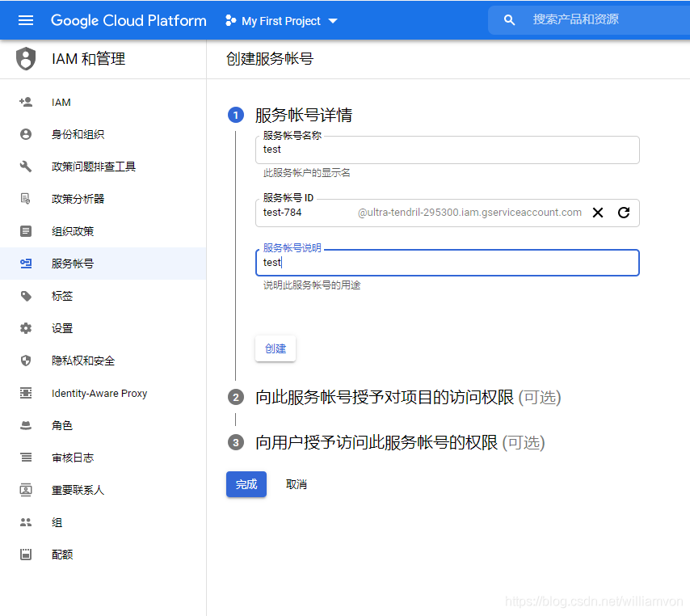Image resolution: width=690 pixels, height=616 pixels.
Task: Click the 角色 hat icon
Action: pos(26,425)
